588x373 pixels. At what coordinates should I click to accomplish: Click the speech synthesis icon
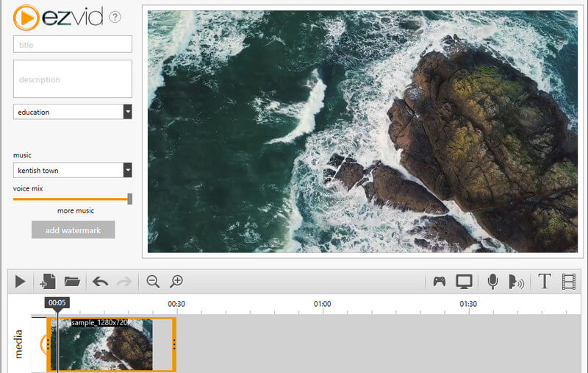pos(517,282)
